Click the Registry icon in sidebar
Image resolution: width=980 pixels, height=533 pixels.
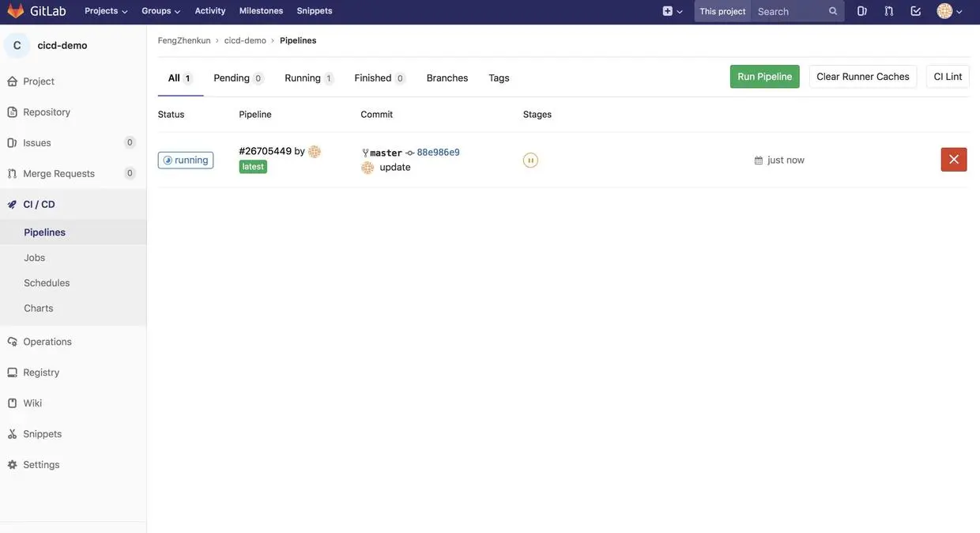click(x=12, y=372)
